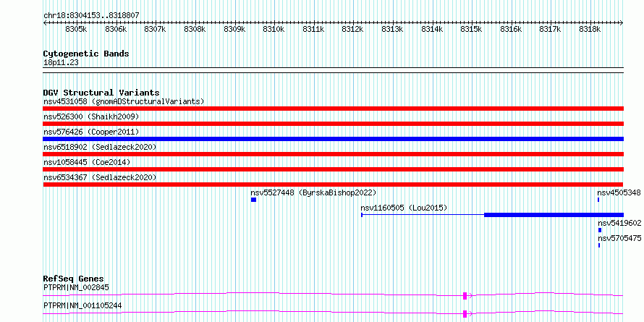The image size is (644, 322).
Task: Click the nsv6518902 (Sedlazeck2020) label
Action: pyautogui.click(x=100, y=147)
